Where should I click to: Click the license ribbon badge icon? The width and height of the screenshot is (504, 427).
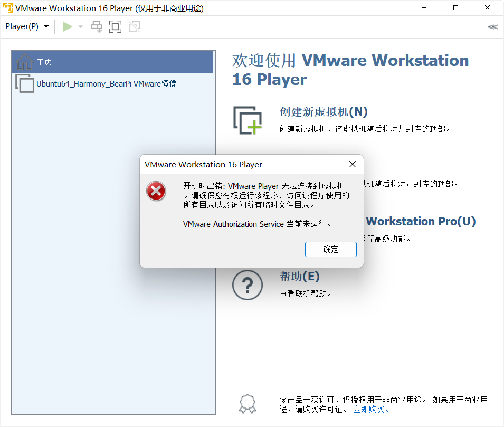pos(248,404)
